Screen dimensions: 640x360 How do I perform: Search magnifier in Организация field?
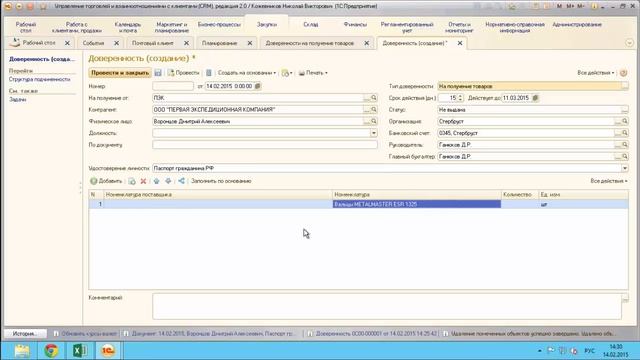tap(625, 122)
